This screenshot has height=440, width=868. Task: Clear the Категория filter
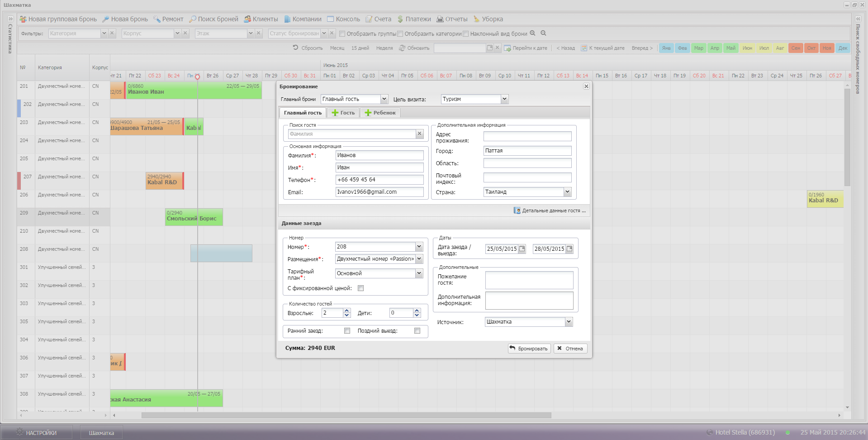point(112,33)
